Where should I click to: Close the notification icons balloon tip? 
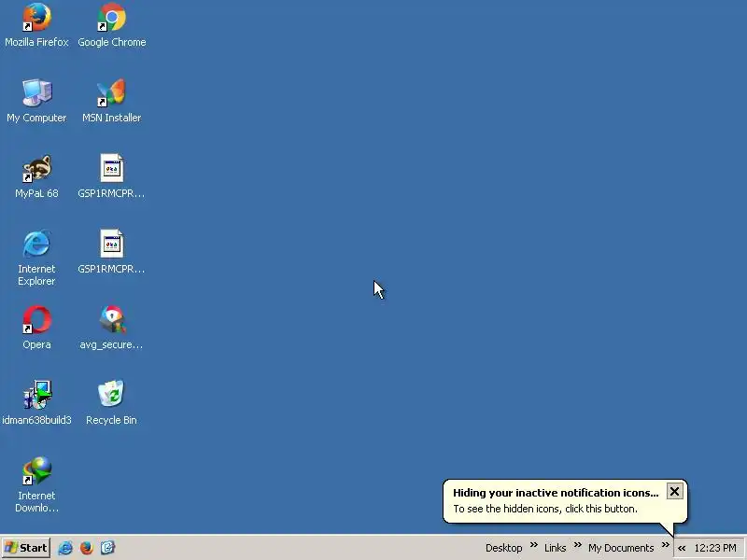click(674, 491)
